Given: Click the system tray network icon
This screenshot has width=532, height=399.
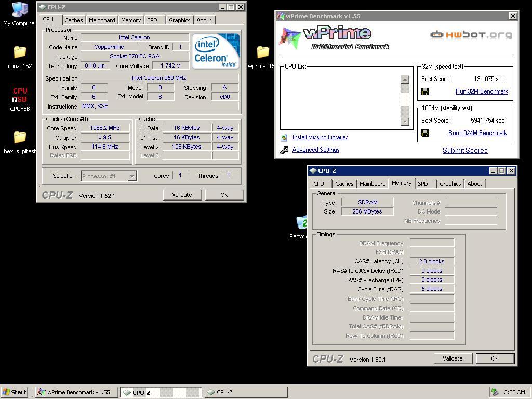Looking at the screenshot, I should 495,392.
